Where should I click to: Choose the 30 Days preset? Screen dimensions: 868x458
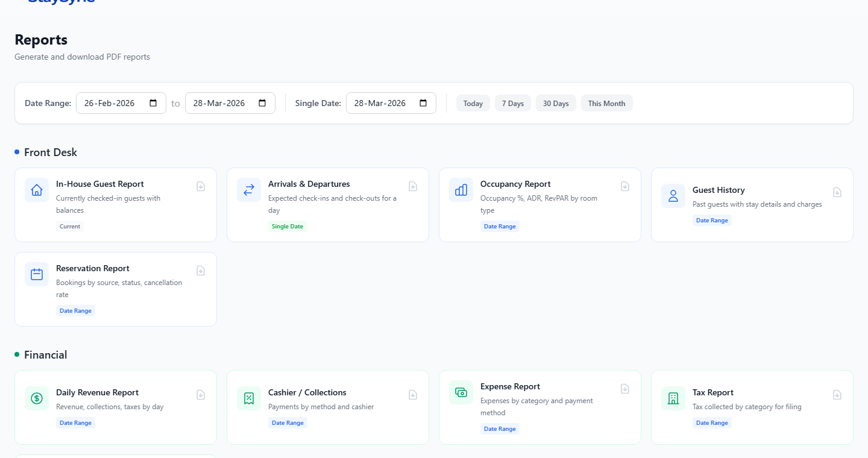pos(555,104)
